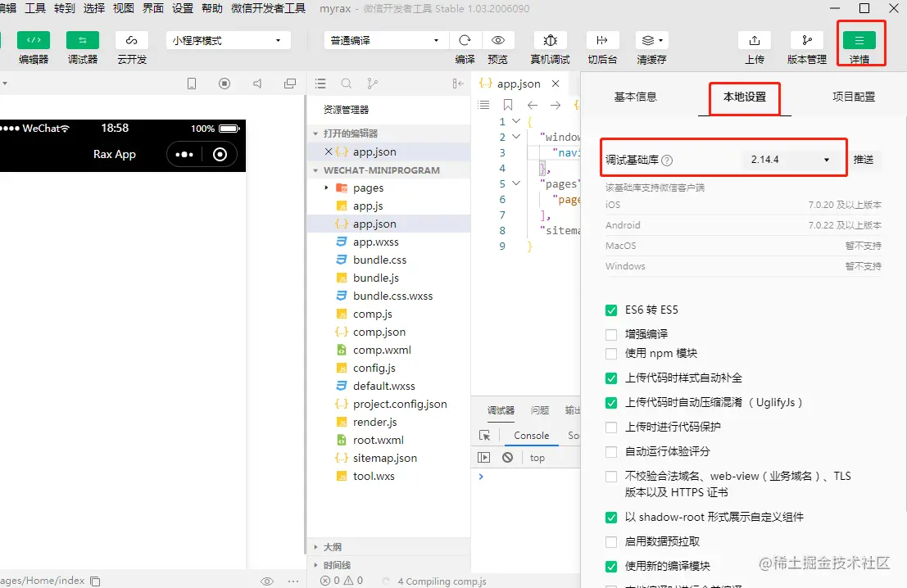Clear the console with the block icon
907x588 pixels.
(507, 457)
